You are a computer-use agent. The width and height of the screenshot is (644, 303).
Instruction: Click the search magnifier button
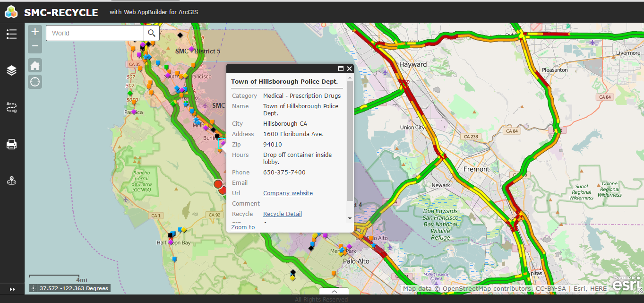click(152, 33)
